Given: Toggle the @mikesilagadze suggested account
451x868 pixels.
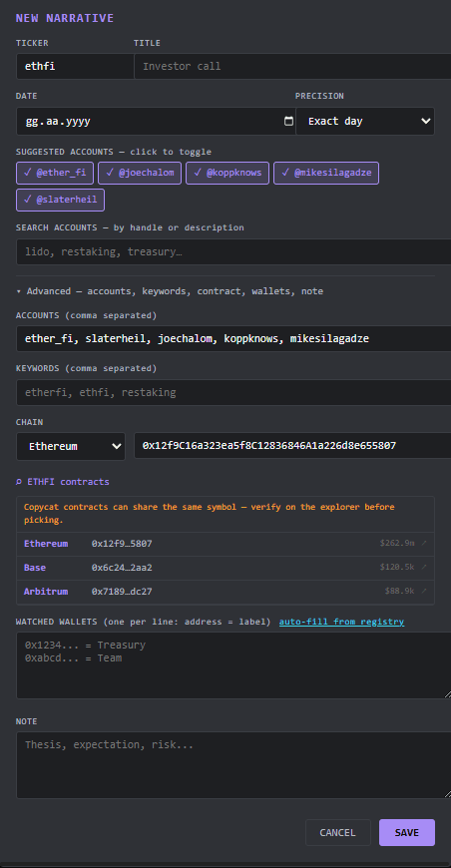Looking at the screenshot, I should click(326, 173).
